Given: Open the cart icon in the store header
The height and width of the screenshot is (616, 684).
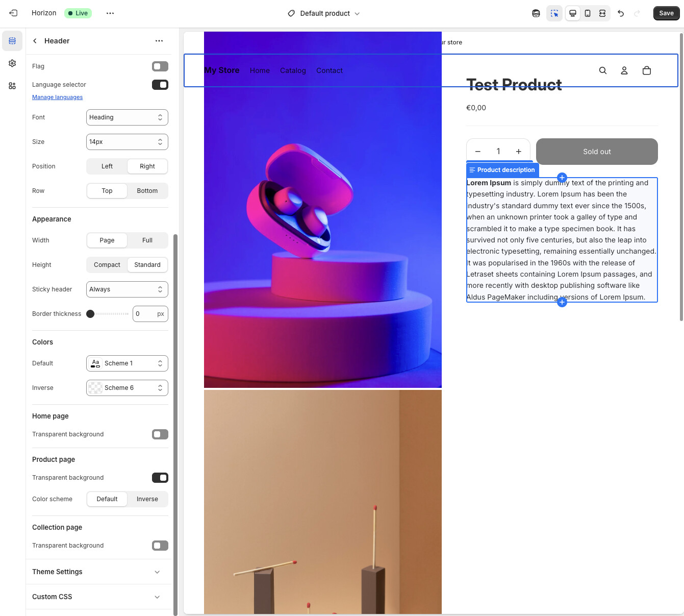Looking at the screenshot, I should pos(647,70).
